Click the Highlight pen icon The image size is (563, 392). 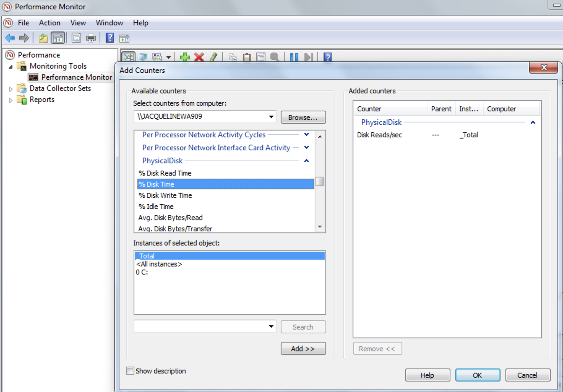[x=214, y=57]
